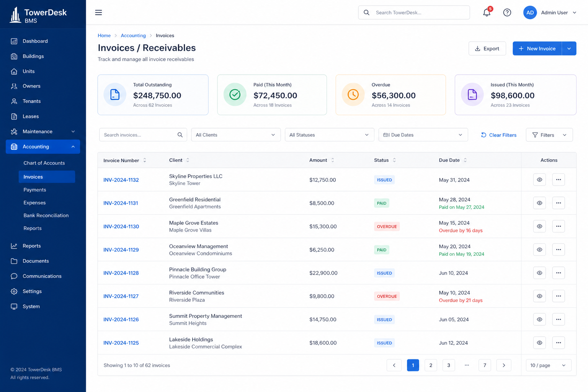
Task: Click the Paid This Month checkmark icon
Action: [x=235, y=94]
